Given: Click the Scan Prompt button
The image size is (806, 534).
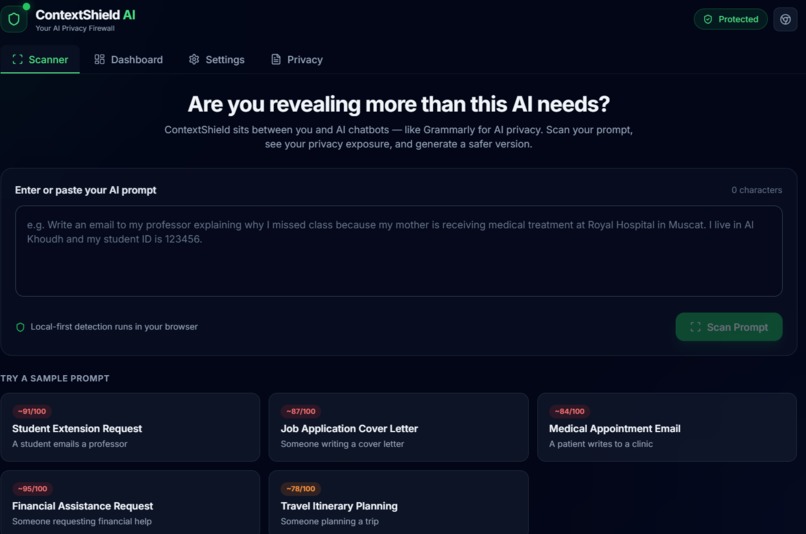Looking at the screenshot, I should [729, 327].
